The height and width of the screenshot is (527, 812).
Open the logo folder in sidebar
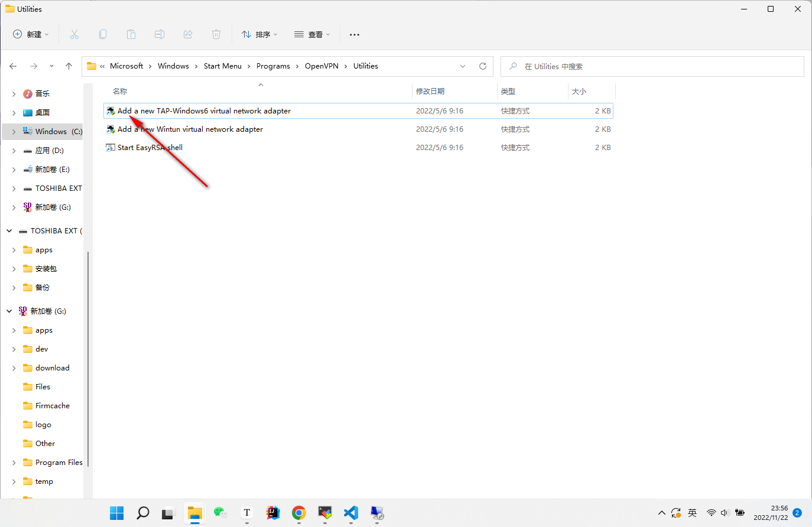click(x=43, y=424)
